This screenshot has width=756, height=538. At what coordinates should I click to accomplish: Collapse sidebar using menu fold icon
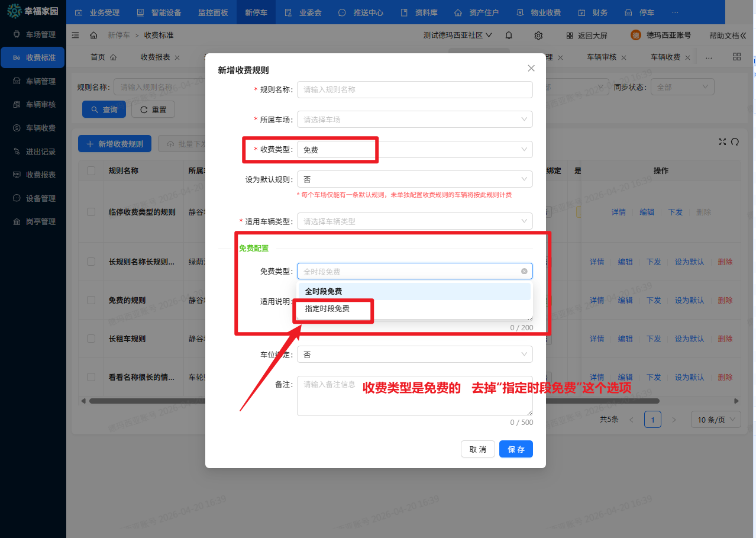click(x=75, y=36)
